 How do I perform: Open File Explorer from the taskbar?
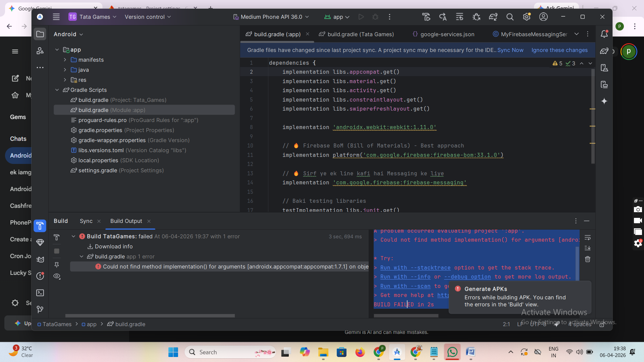coord(323,352)
